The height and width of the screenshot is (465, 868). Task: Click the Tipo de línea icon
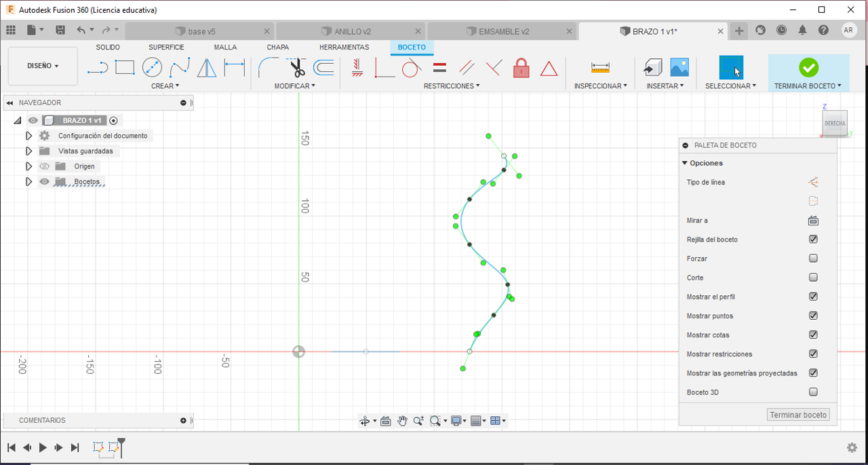[813, 182]
